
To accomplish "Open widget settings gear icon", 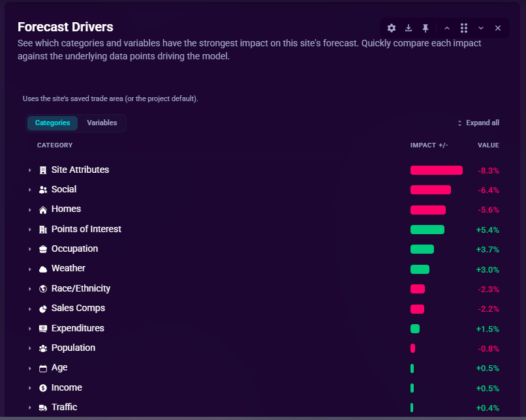I will [391, 28].
